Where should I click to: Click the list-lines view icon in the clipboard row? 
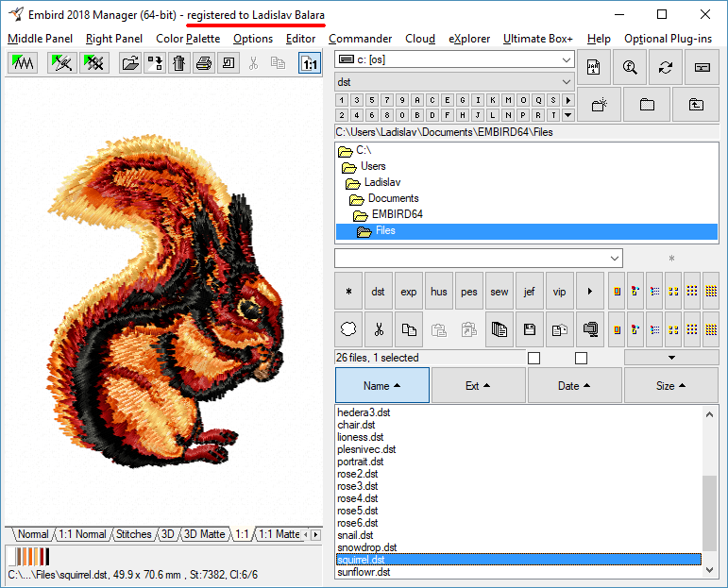[654, 329]
